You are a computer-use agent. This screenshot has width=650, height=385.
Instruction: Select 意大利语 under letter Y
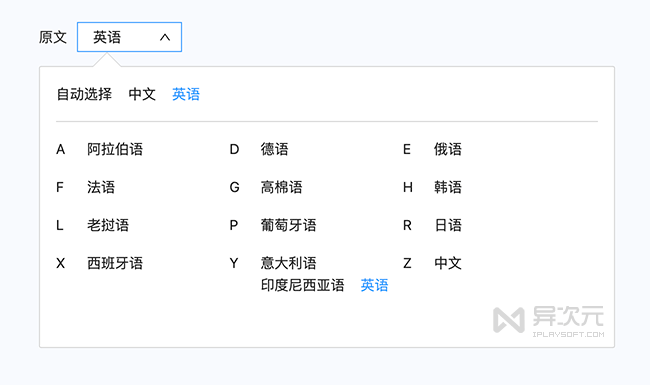click(289, 263)
